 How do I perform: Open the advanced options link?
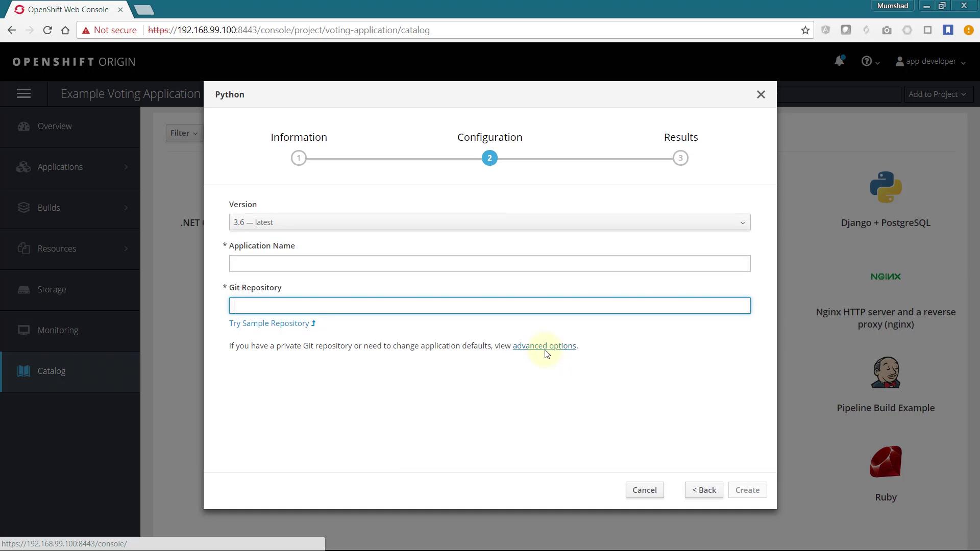544,346
